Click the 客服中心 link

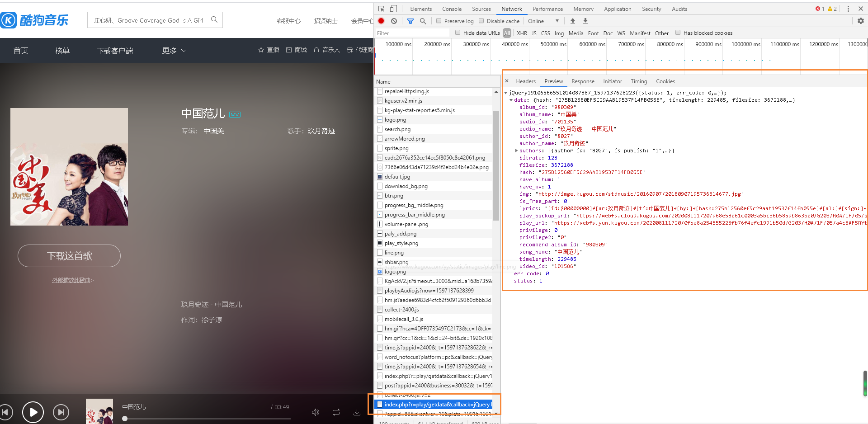pyautogui.click(x=288, y=21)
